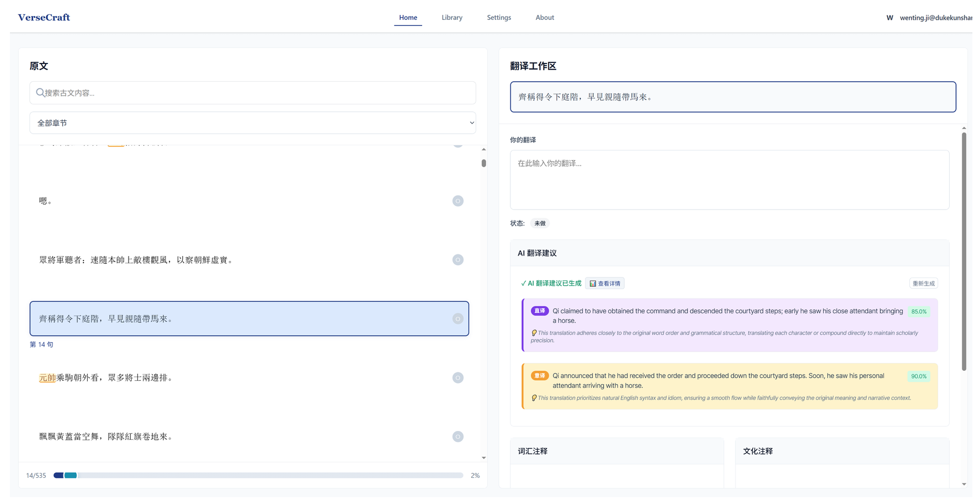Click the search magnifier icon in 原文 panel
Image resolution: width=980 pixels, height=501 pixels.
(x=40, y=93)
